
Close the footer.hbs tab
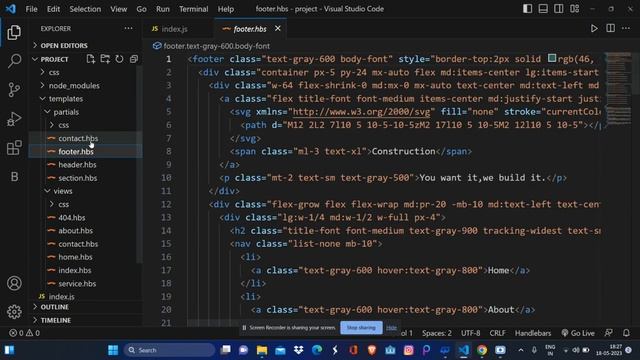tap(278, 29)
